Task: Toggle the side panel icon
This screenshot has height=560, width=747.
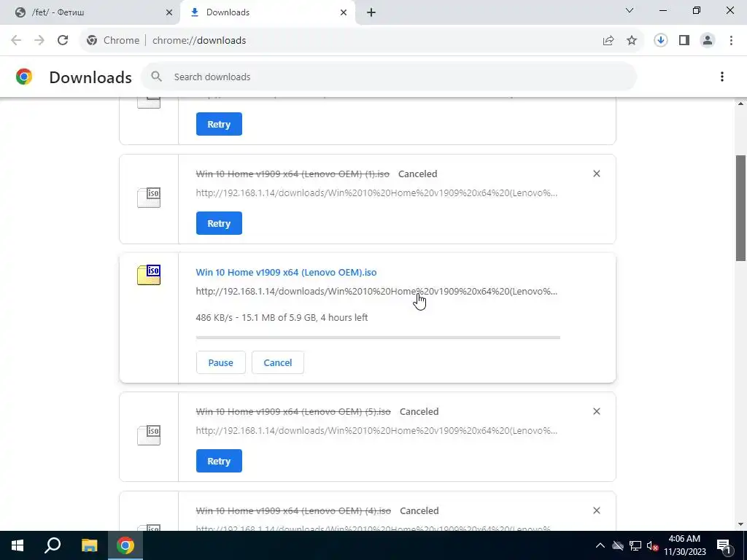Action: [x=684, y=41]
